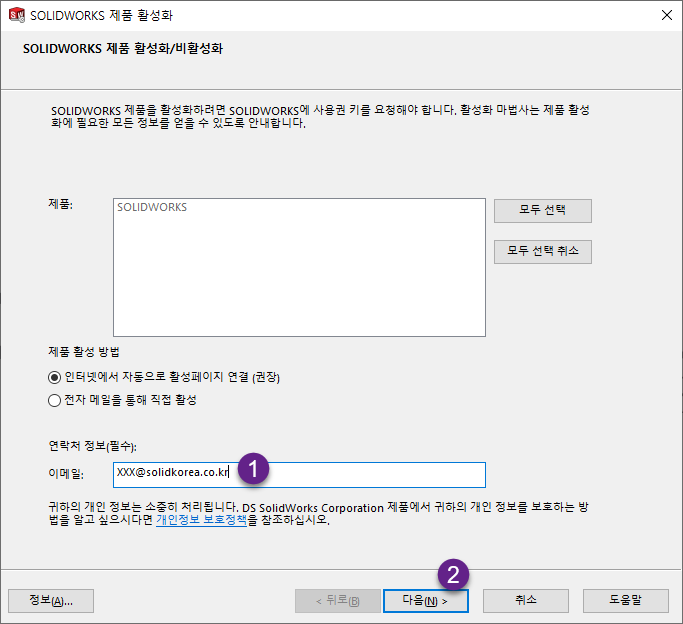Focus the 이메일 input field
Image resolution: width=683 pixels, height=624 pixels.
click(x=299, y=475)
